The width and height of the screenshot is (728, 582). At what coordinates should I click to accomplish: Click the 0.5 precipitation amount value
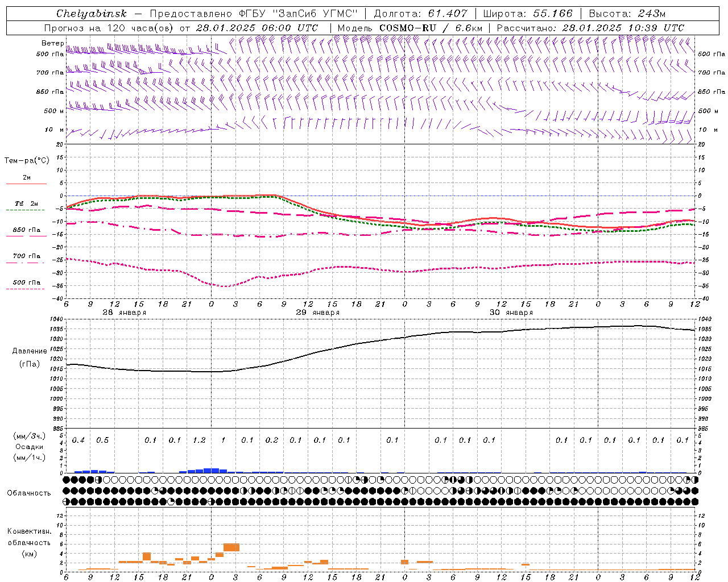pos(102,440)
